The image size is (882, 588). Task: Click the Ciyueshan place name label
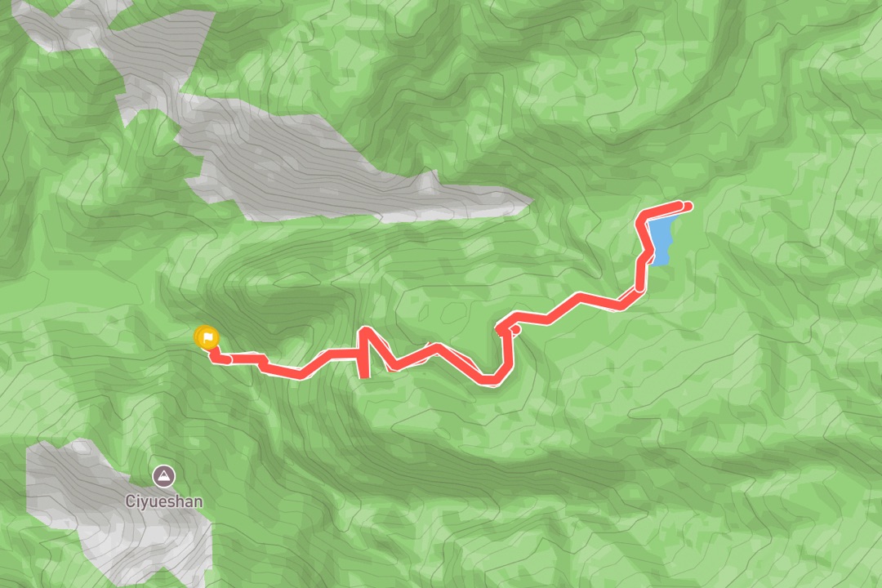coord(163,501)
